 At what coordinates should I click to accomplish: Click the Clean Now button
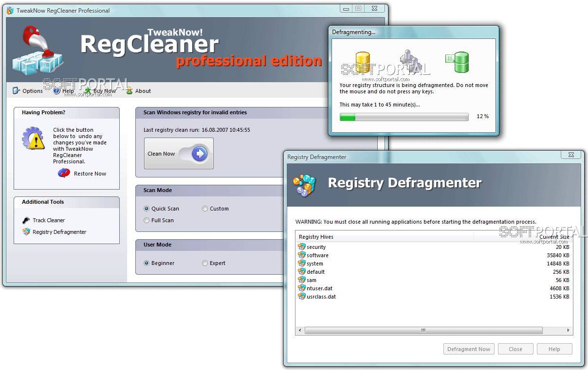point(179,154)
